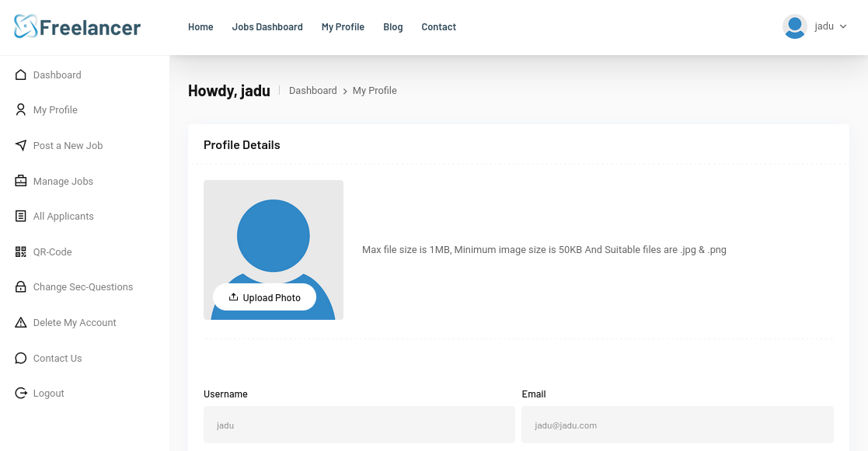The image size is (868, 451).
Task: Open Post a New Job sidebar link
Action: (68, 146)
